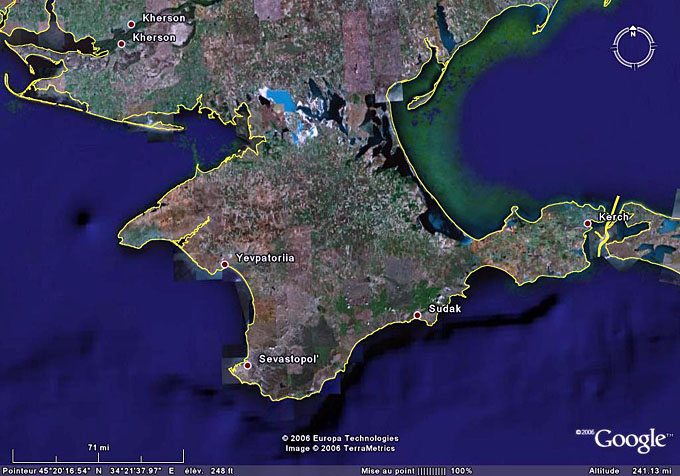Click the 2006 copyright mark beside Google logo
This screenshot has height=476, width=680.
585,433
